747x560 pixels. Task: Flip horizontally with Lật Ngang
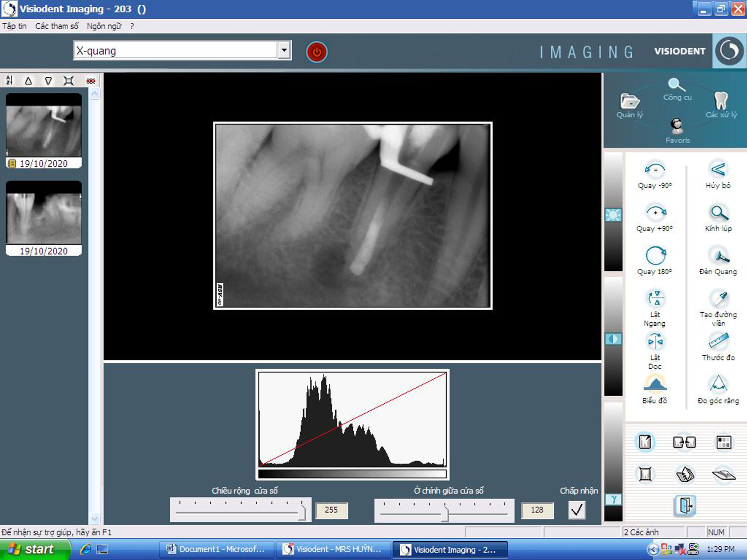coord(655,308)
